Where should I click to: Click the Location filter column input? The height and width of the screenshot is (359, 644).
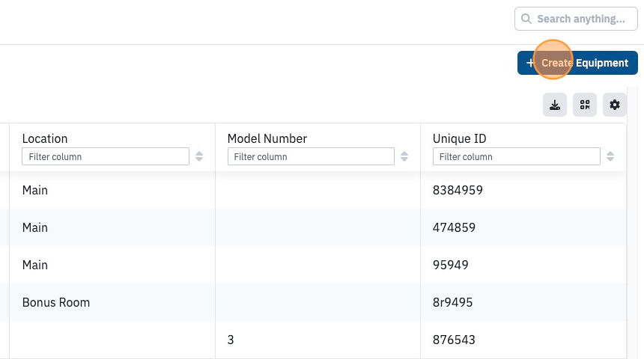pos(106,156)
